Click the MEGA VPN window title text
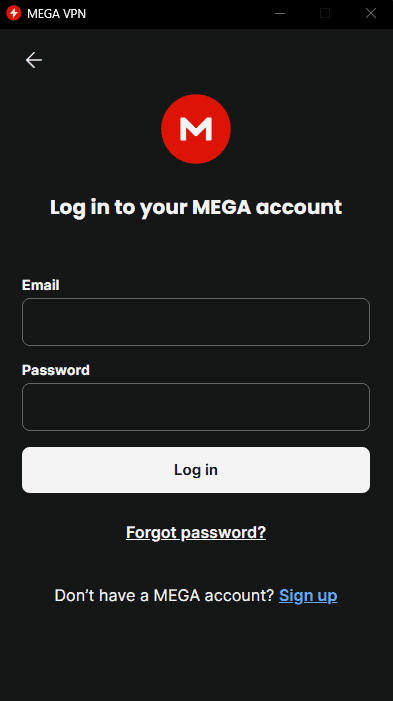Image resolution: width=393 pixels, height=701 pixels. 56,13
